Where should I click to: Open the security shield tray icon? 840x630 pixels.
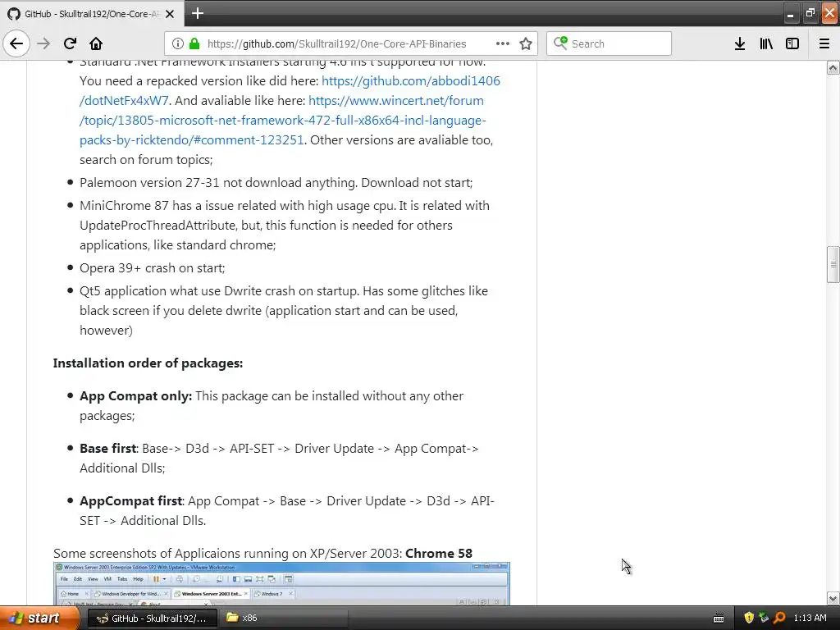749,618
